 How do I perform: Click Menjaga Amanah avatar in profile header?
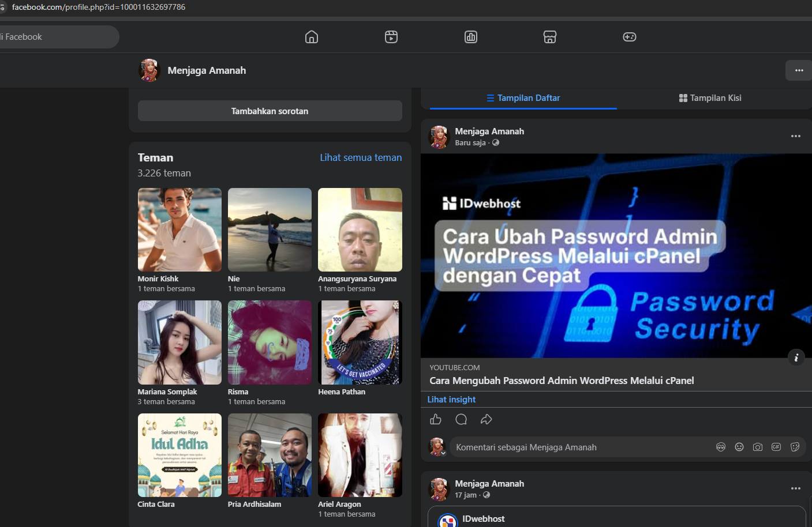tap(149, 70)
